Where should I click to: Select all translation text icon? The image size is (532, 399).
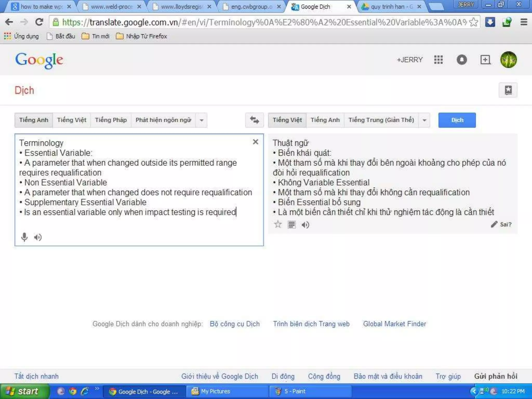(291, 224)
